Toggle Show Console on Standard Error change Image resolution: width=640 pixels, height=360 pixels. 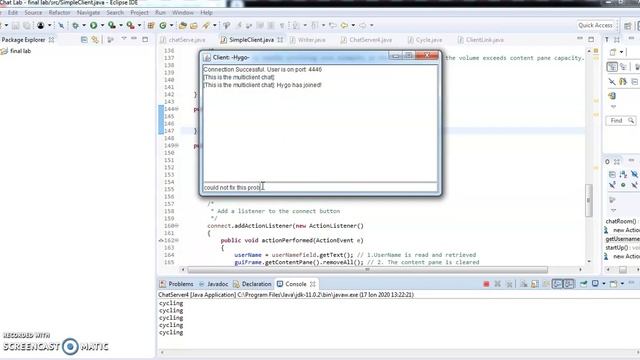click(x=569, y=284)
